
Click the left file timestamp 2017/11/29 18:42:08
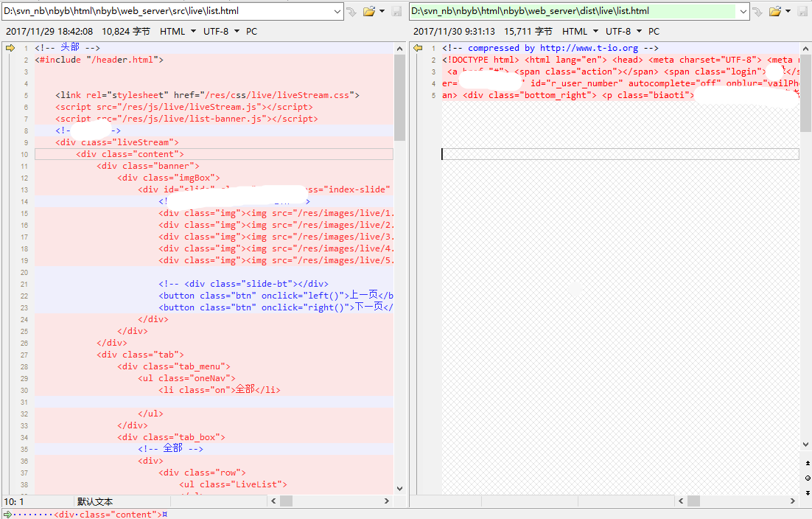49,32
